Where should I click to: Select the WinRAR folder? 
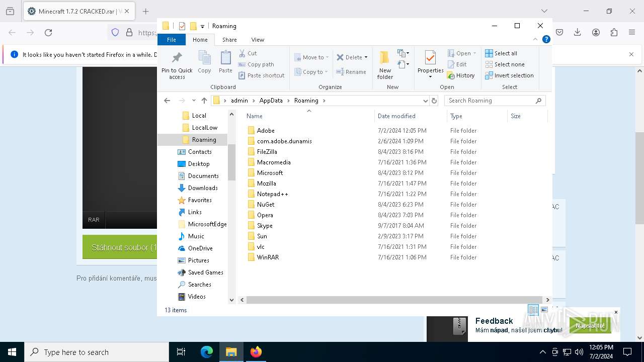(x=268, y=257)
